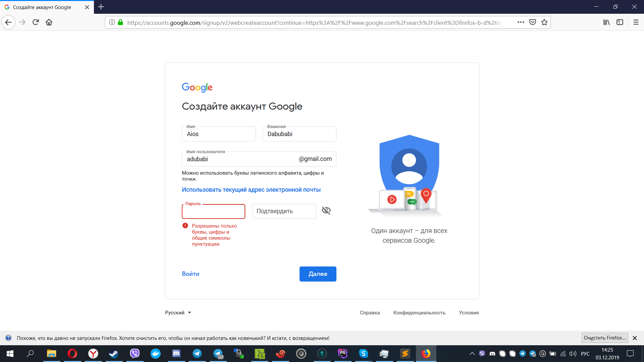Show hidden system tray icons
This screenshot has width=644, height=362.
pyautogui.click(x=472, y=354)
